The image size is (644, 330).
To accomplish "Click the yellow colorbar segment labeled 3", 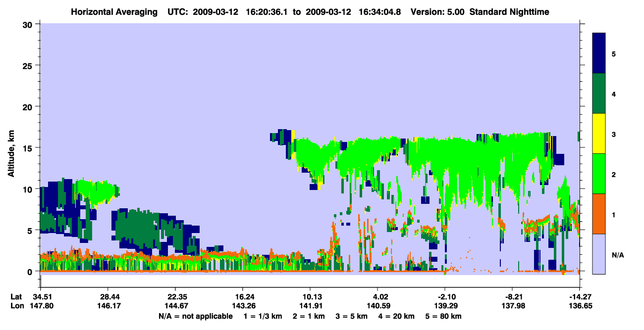I will [599, 134].
